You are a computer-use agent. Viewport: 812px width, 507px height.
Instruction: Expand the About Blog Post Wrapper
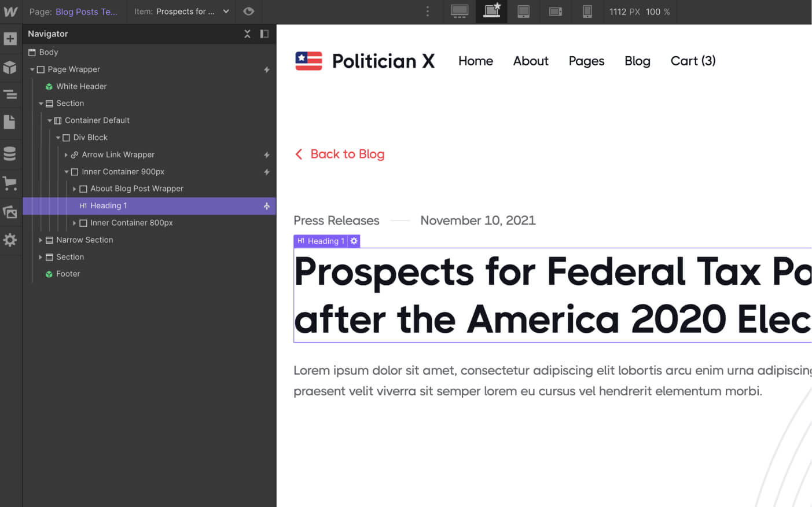point(75,188)
